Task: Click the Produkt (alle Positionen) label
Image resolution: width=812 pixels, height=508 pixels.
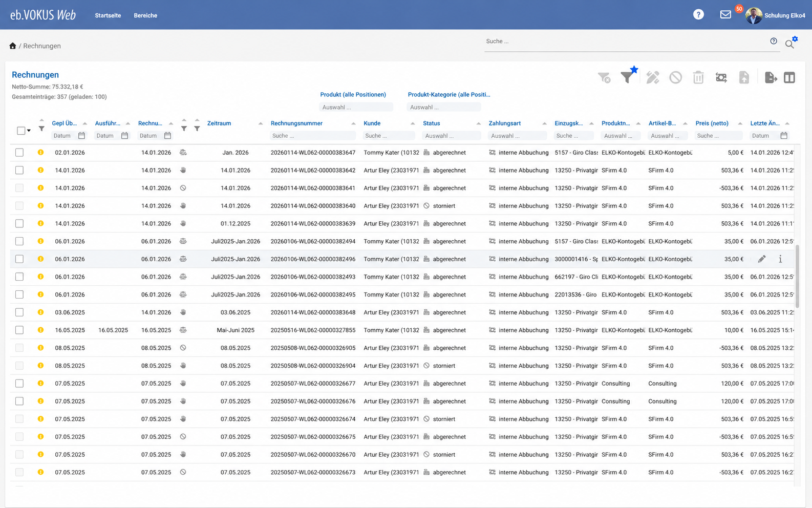Action: pyautogui.click(x=353, y=95)
